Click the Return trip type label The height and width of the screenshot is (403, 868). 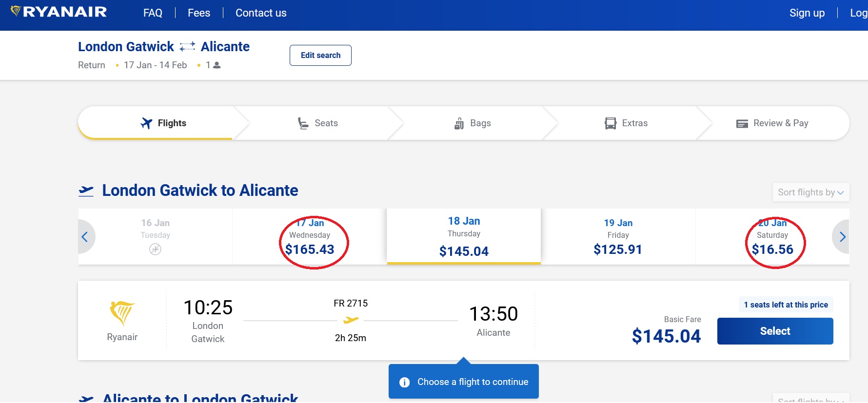(92, 65)
